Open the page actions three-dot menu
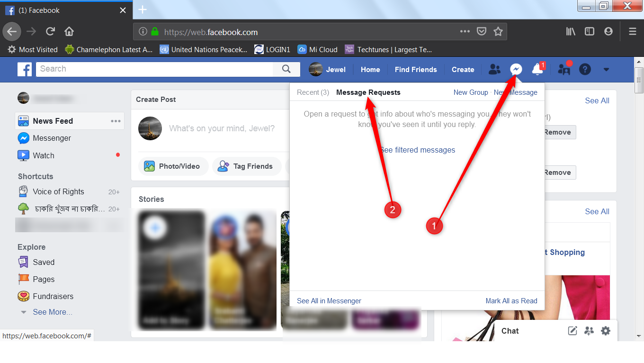644x363 pixels. 465,32
